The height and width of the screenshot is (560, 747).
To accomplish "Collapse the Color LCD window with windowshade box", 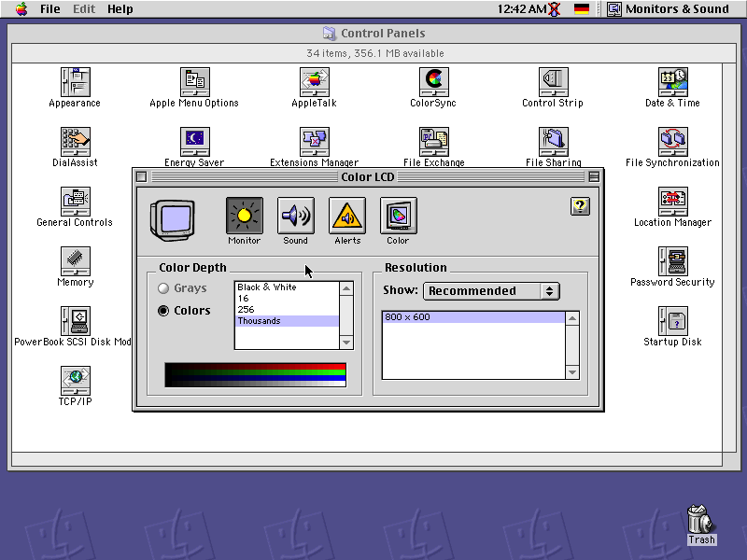I will [x=594, y=177].
